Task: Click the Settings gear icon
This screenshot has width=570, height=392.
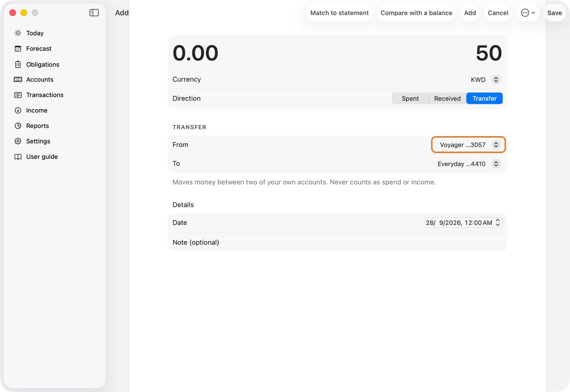Action: 18,141
